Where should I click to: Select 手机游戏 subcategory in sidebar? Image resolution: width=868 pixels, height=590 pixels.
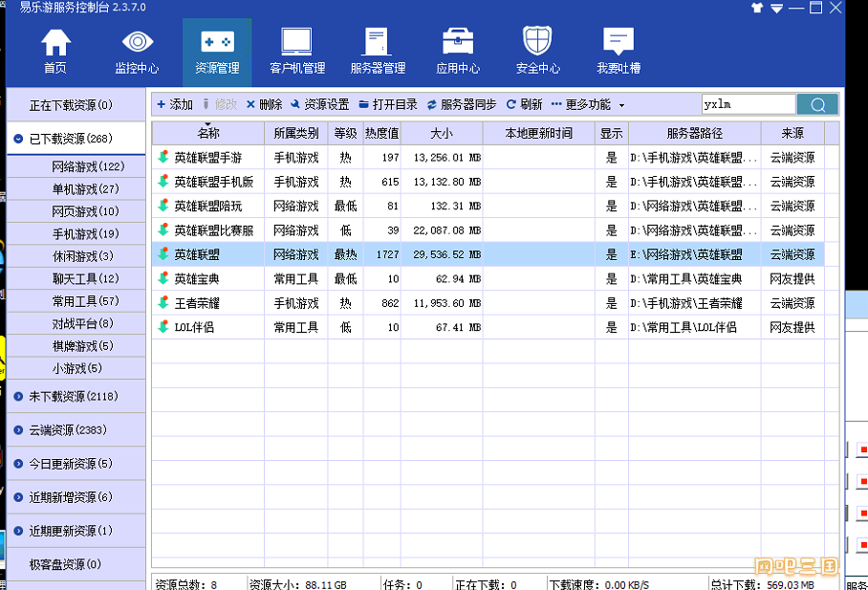(x=85, y=234)
